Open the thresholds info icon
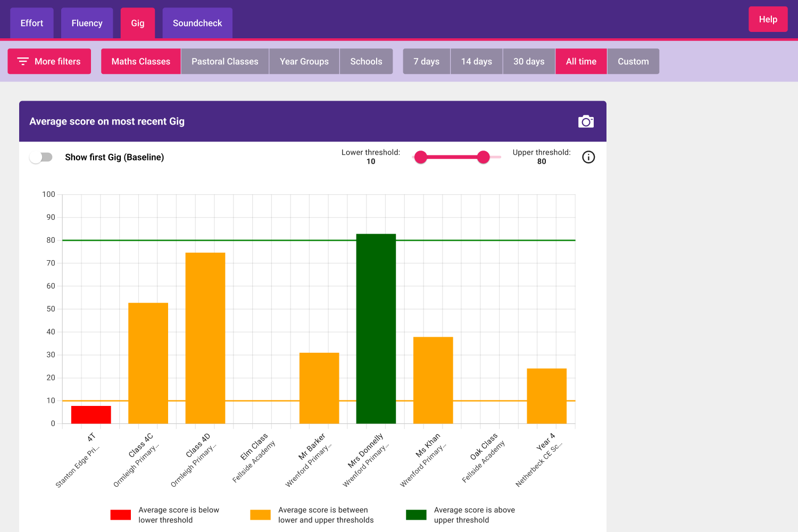Image resolution: width=798 pixels, height=532 pixels. 588,157
